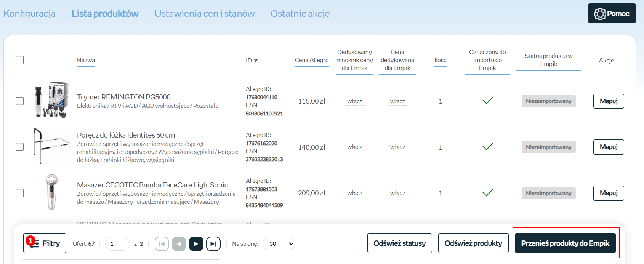Open the Filtry filter panel
Screen dimensions: 644x264
tap(45, 243)
